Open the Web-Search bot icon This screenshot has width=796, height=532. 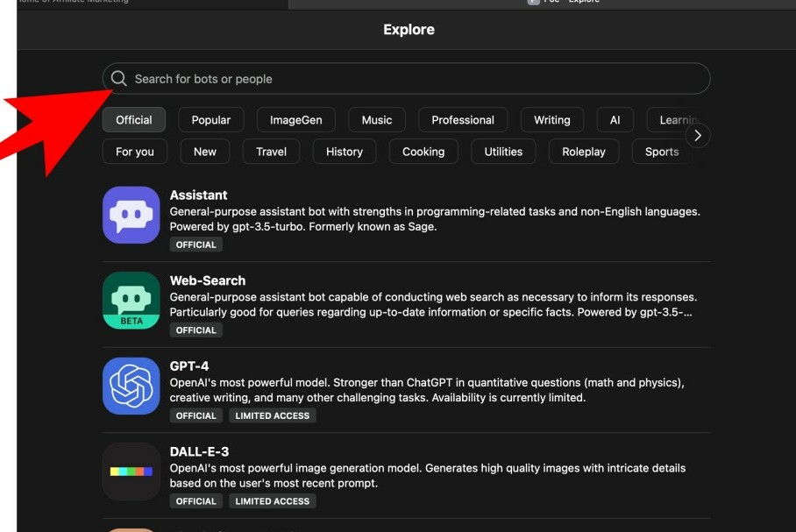[x=131, y=300]
